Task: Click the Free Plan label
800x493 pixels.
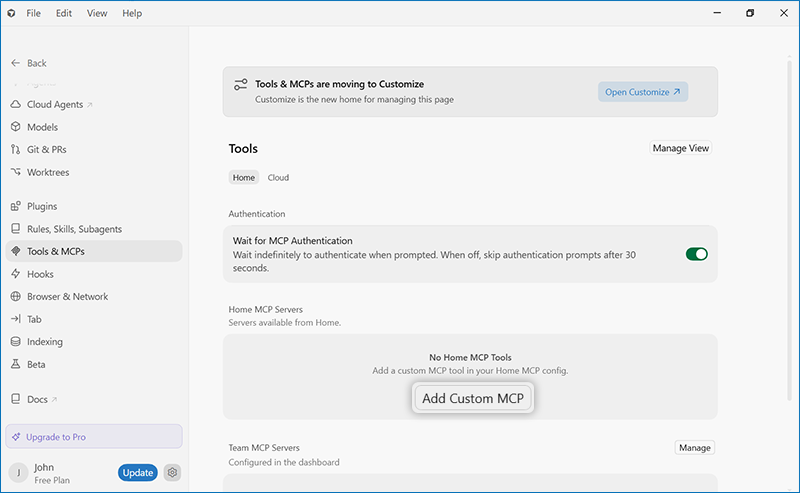Action: [x=52, y=480]
